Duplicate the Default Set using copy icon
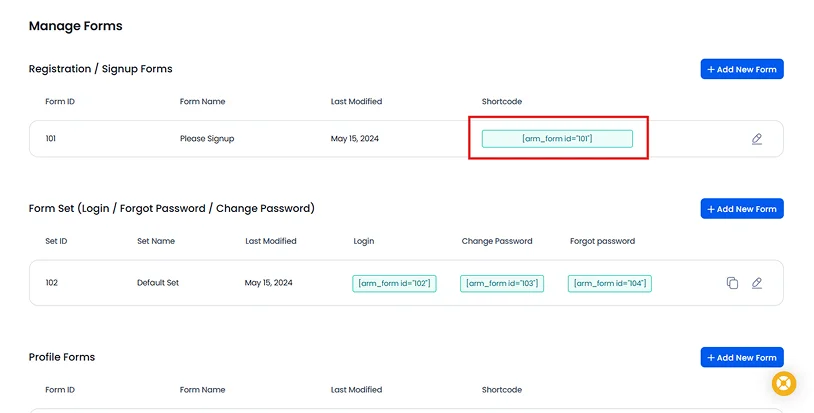The width and height of the screenshot is (814, 413). 732,283
